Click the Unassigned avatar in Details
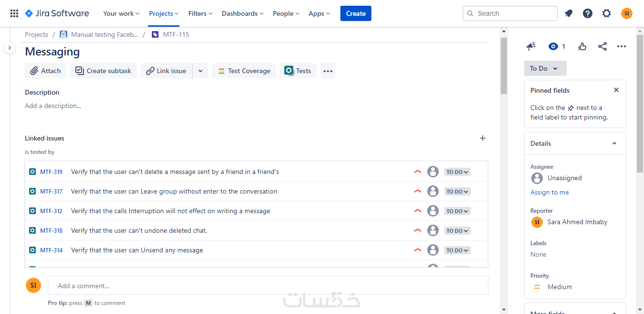644x314 pixels. click(537, 178)
